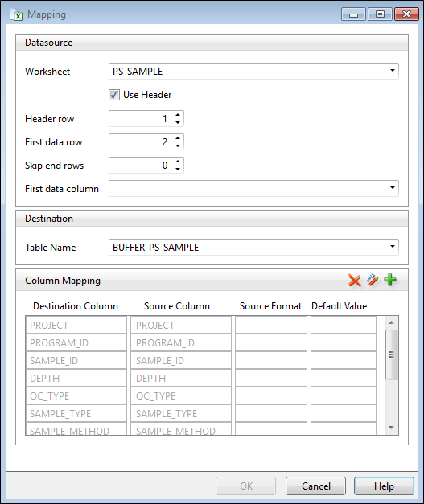Add new column mapping with green plus
The height and width of the screenshot is (504, 424).
[x=390, y=280]
